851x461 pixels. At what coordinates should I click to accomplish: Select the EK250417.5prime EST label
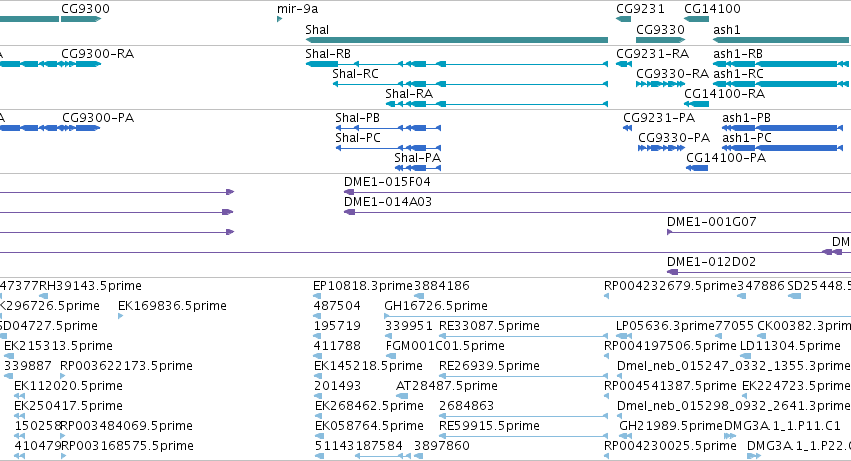68,406
